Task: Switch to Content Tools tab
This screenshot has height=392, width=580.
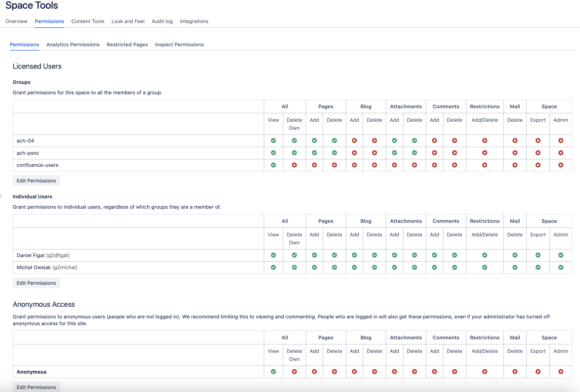Action: [x=88, y=21]
